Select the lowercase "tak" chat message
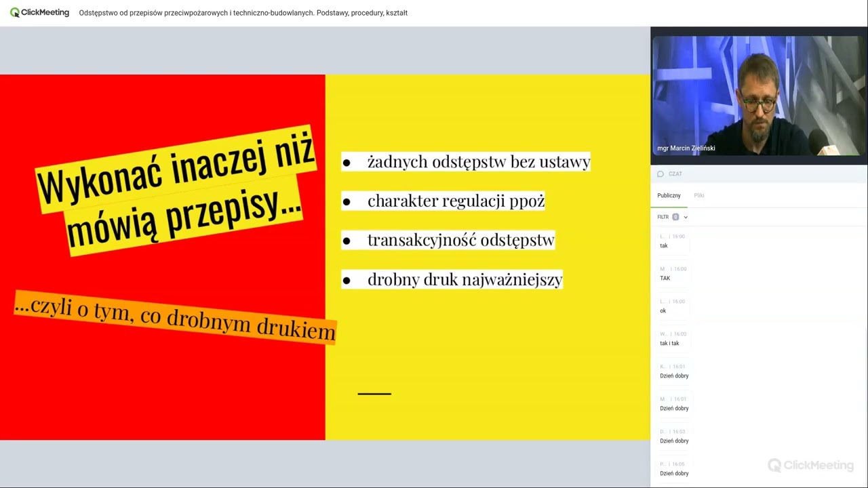 coord(664,246)
